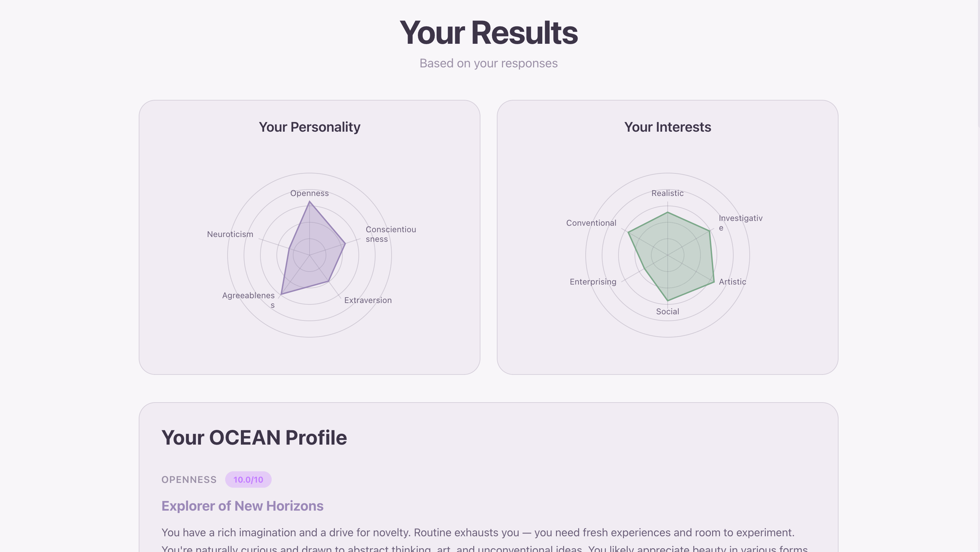The width and height of the screenshot is (980, 552).
Task: Click the Your Personality card title
Action: click(309, 127)
